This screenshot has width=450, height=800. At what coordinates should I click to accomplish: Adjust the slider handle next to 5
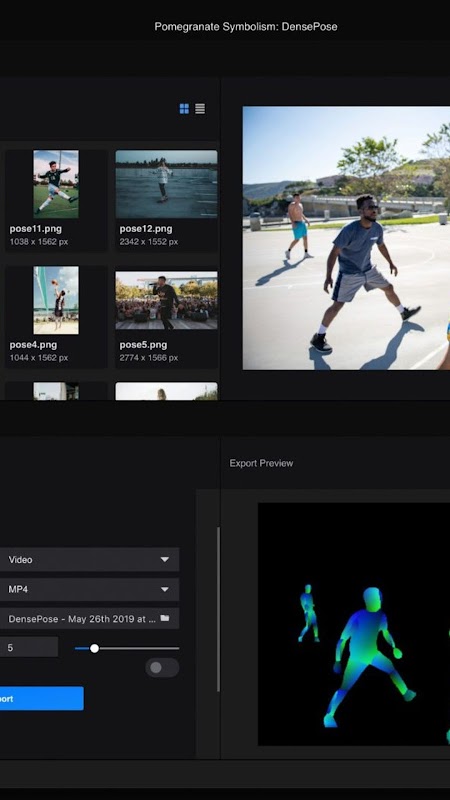94,648
